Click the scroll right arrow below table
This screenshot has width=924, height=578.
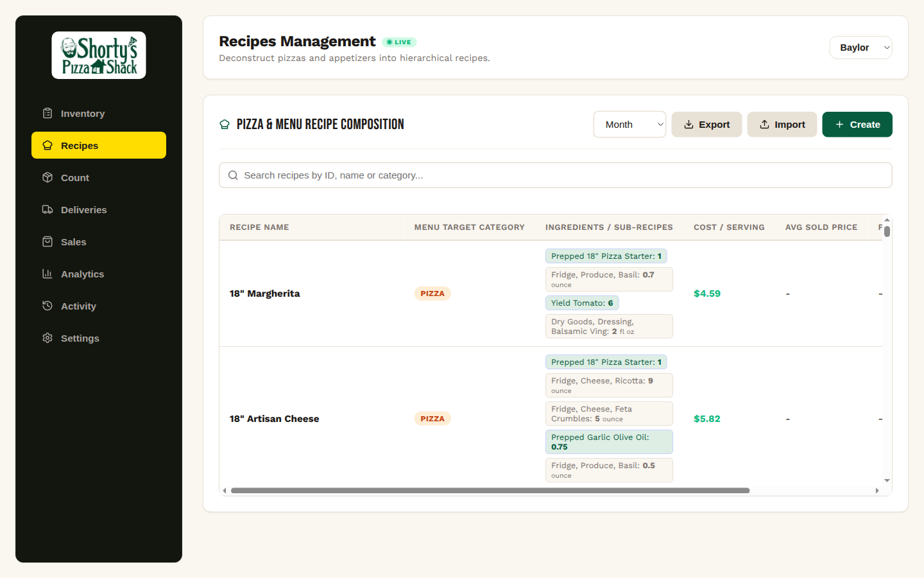(x=877, y=491)
